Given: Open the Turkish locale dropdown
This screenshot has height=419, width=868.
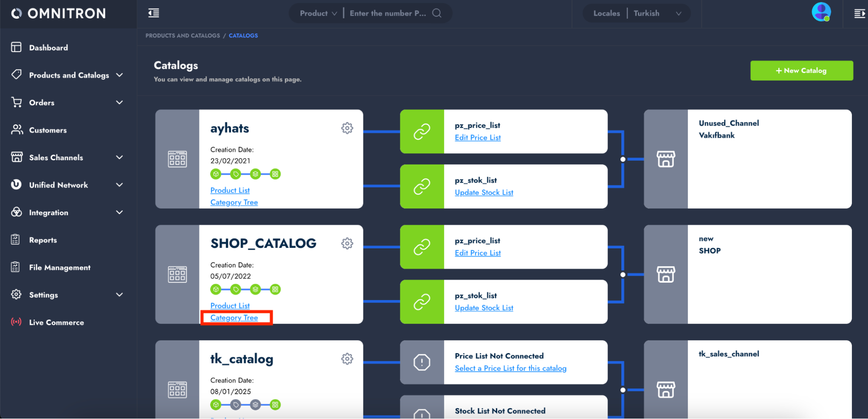Looking at the screenshot, I should tap(657, 13).
